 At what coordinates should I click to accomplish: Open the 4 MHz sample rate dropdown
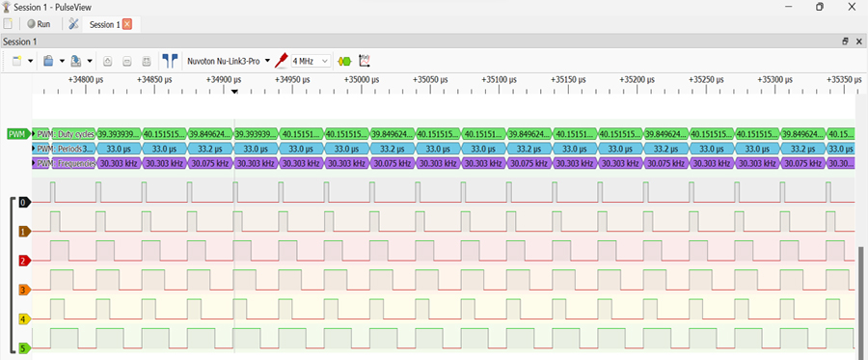tap(312, 61)
